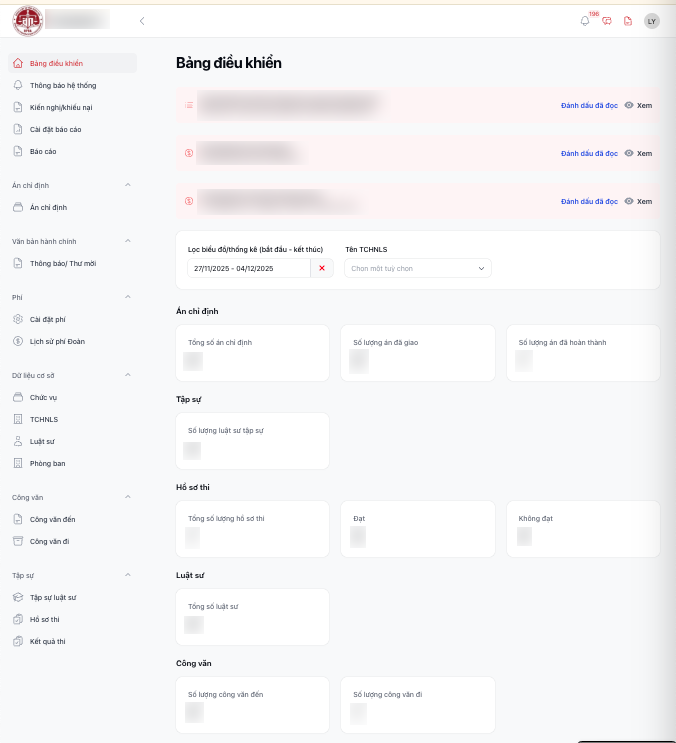Click the red document icon in header
The image size is (676, 743).
click(627, 21)
